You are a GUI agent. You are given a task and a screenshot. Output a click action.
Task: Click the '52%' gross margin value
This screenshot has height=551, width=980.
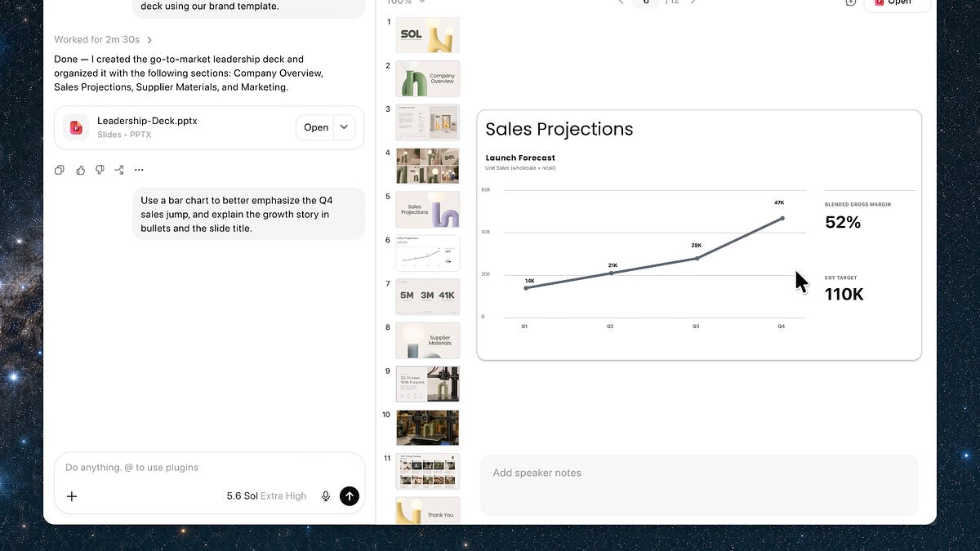[x=843, y=222]
